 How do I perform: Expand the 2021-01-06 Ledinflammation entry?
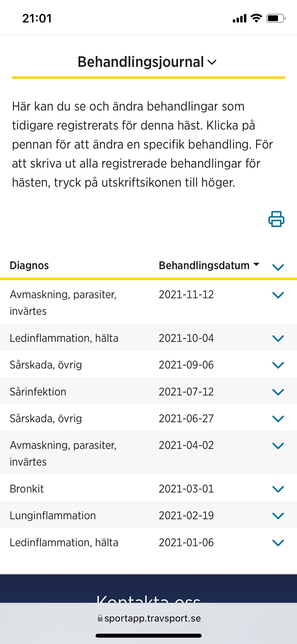278,543
